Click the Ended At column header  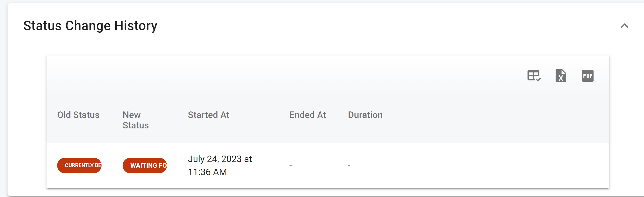tap(307, 115)
